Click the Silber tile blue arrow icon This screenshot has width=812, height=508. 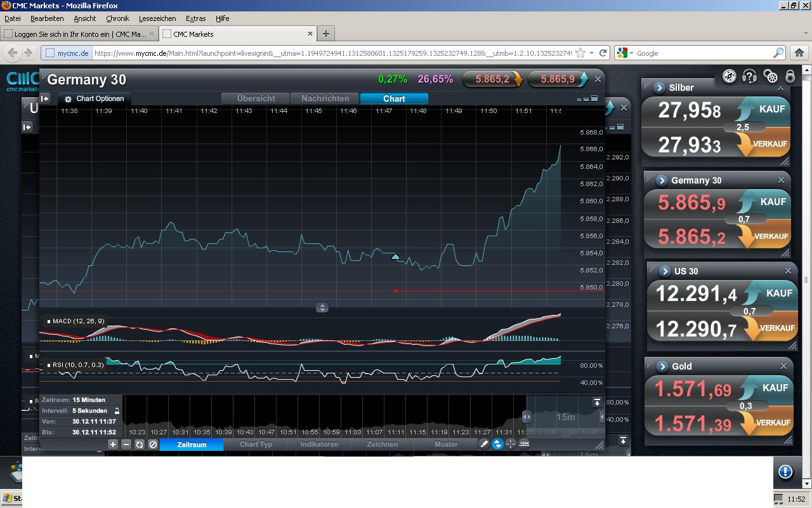coord(658,88)
